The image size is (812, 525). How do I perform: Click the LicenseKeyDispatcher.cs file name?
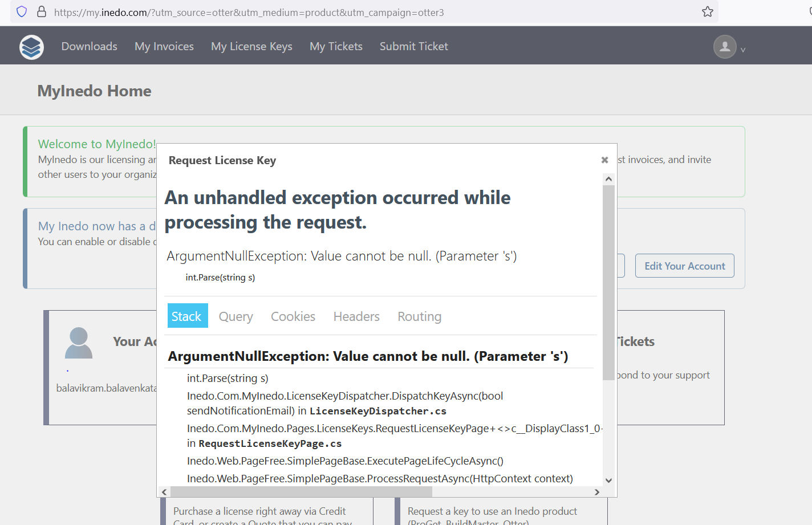378,411
